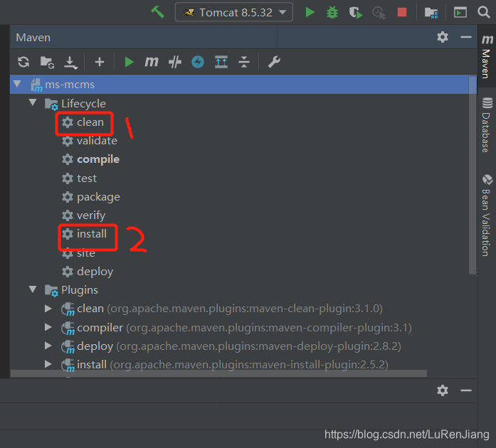Click the run anything window icon

click(460, 13)
